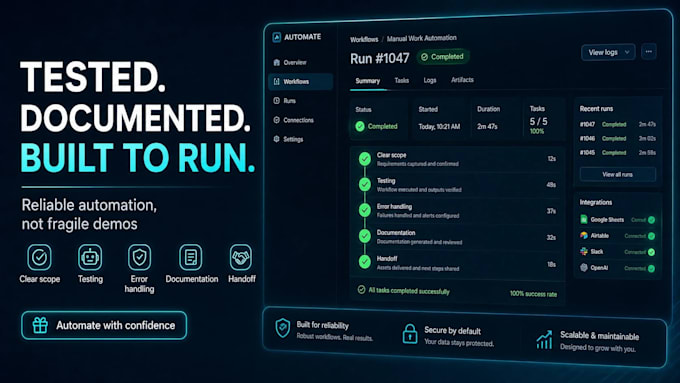
Task: Click Error handling step's 37s duration
Action: point(551,211)
